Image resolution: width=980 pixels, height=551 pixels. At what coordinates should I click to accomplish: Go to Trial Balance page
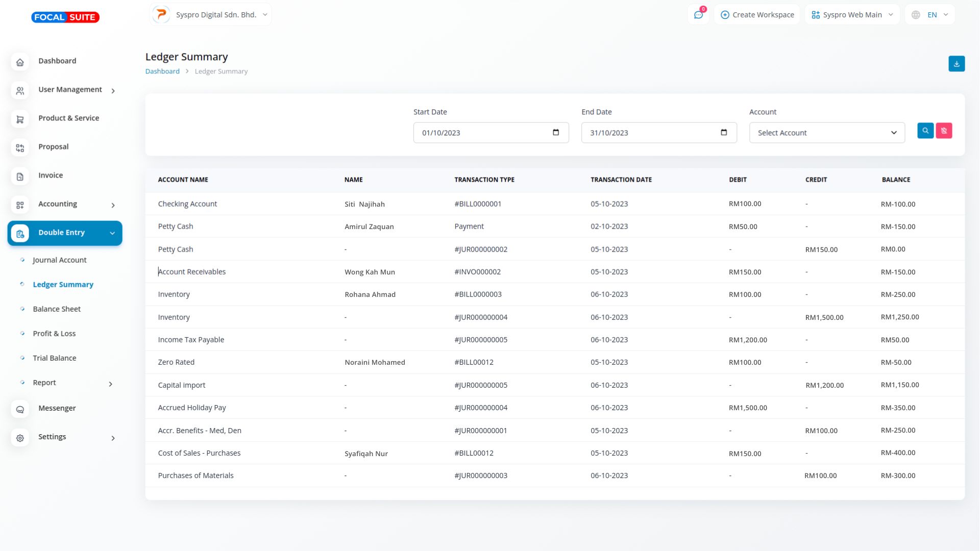click(x=55, y=358)
